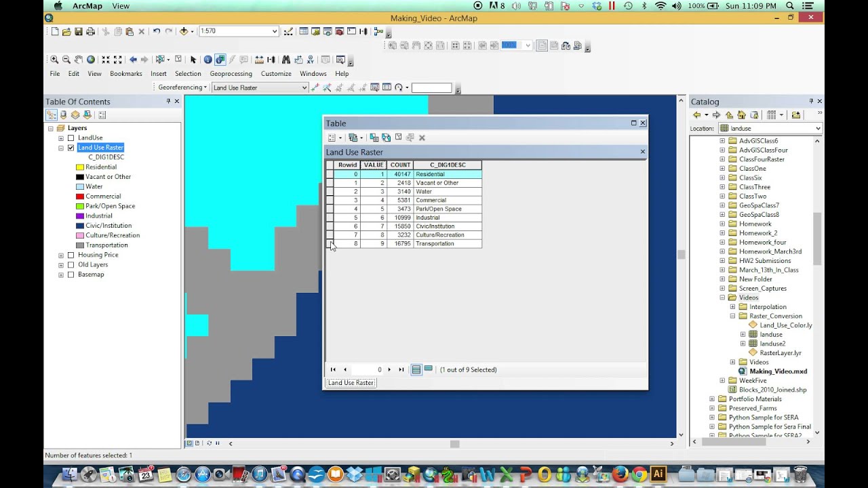Open the Editor toolbar icon
This screenshot has height=488, width=868.
(x=288, y=31)
